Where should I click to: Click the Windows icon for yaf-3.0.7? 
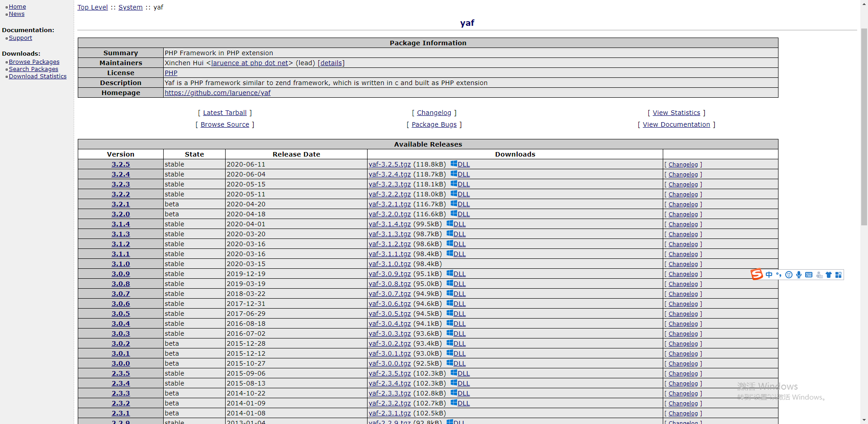tap(450, 293)
